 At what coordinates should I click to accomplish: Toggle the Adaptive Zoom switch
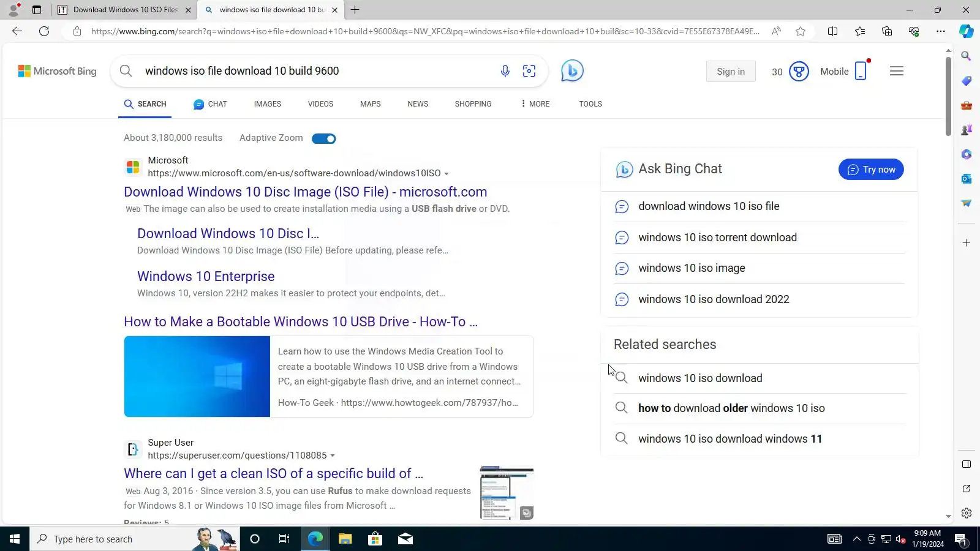(x=323, y=139)
